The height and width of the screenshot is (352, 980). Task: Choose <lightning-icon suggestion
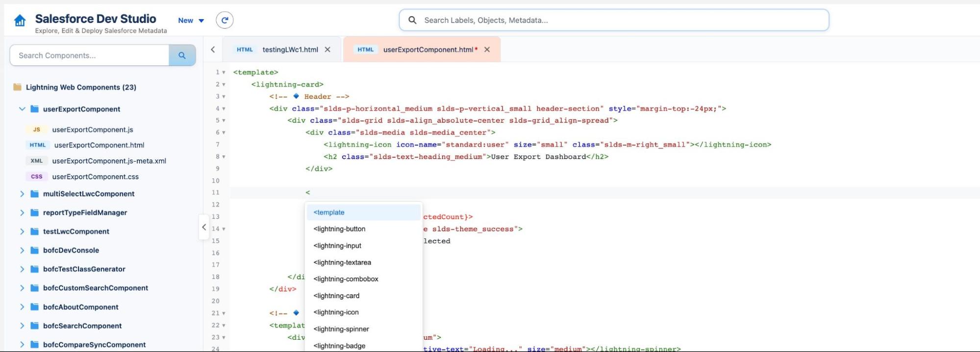(x=363, y=312)
